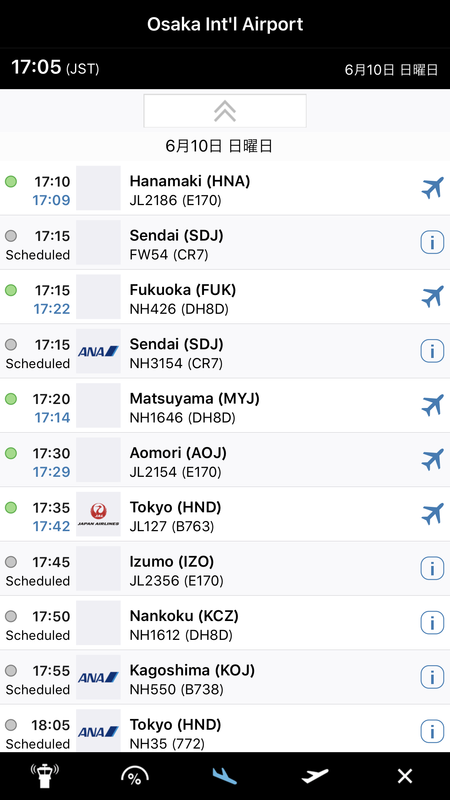Show info for Sendai NH3154 flight
This screenshot has width=450, height=800.
click(432, 351)
